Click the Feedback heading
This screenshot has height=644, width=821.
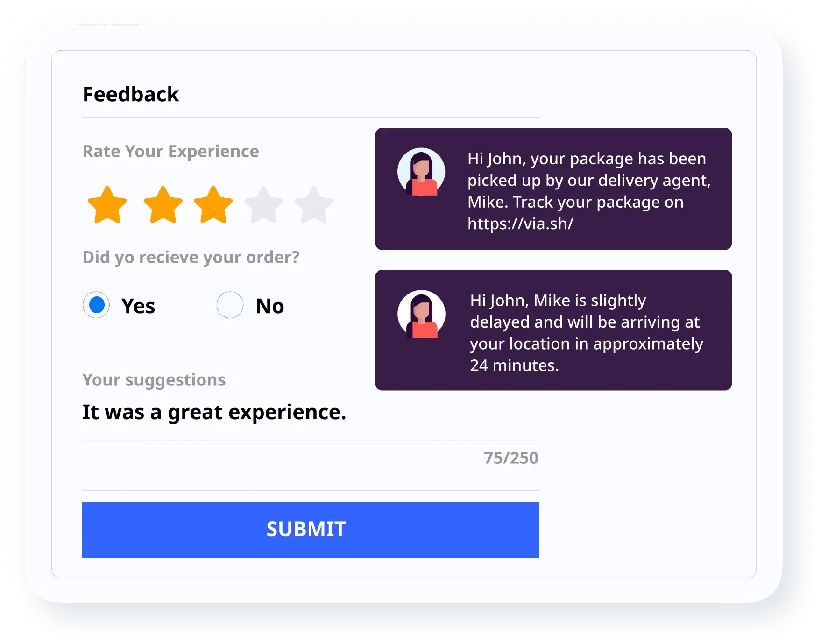pos(131,94)
